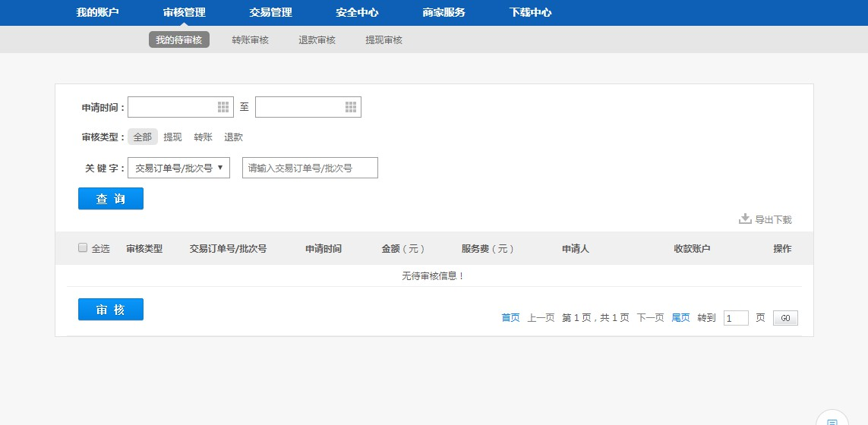Open the start date calendar picker icon
This screenshot has width=868, height=425.
(223, 107)
